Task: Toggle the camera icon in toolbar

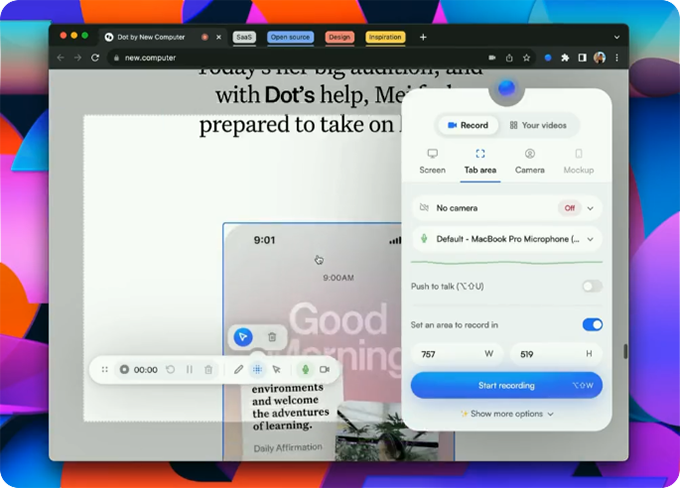Action: tap(324, 370)
